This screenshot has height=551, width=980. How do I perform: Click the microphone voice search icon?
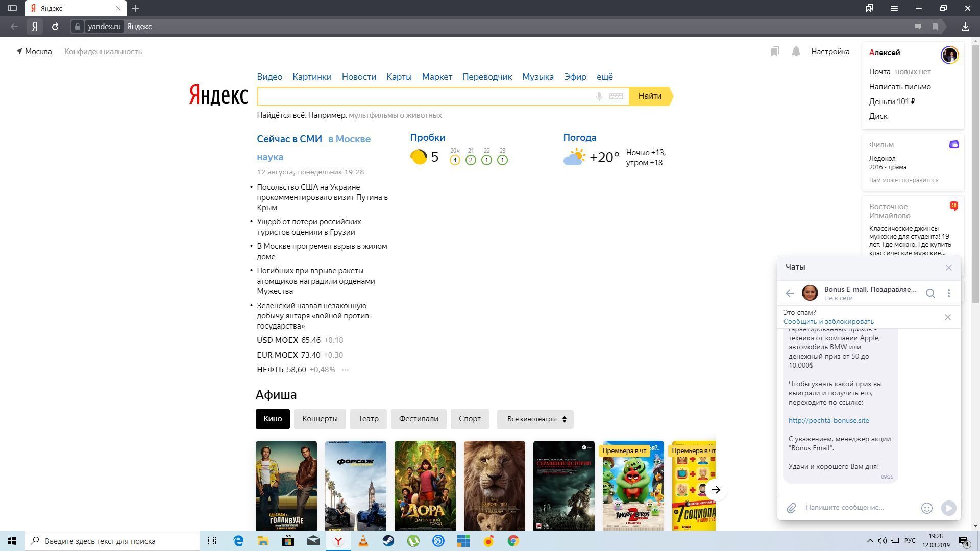point(599,96)
